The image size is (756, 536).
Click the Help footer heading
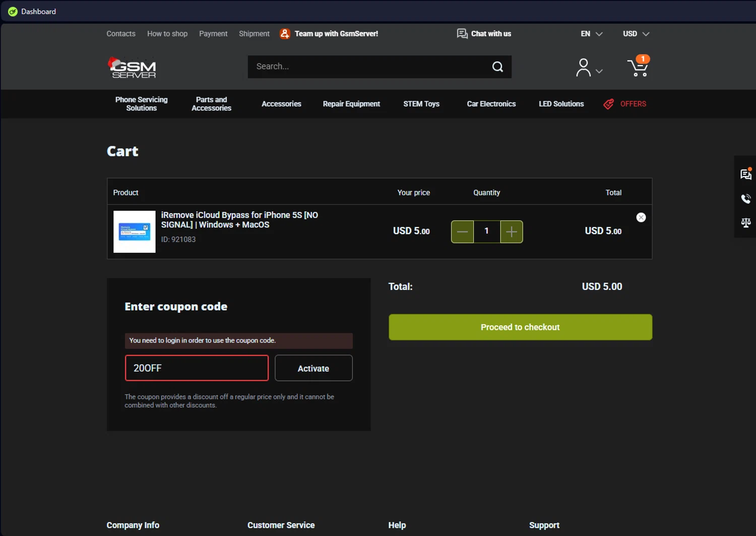click(397, 525)
